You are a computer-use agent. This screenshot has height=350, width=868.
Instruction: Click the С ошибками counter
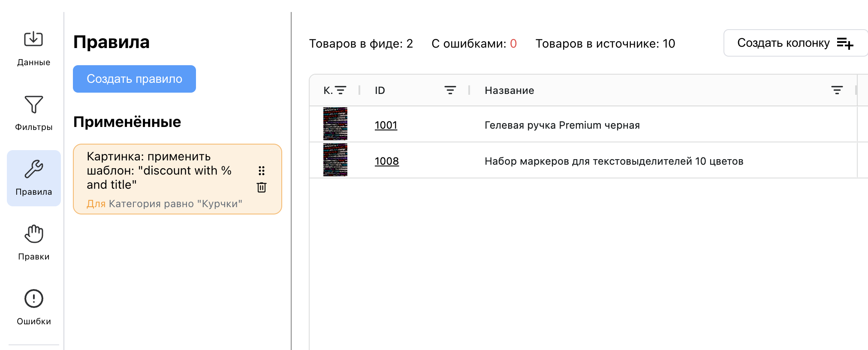click(x=474, y=44)
